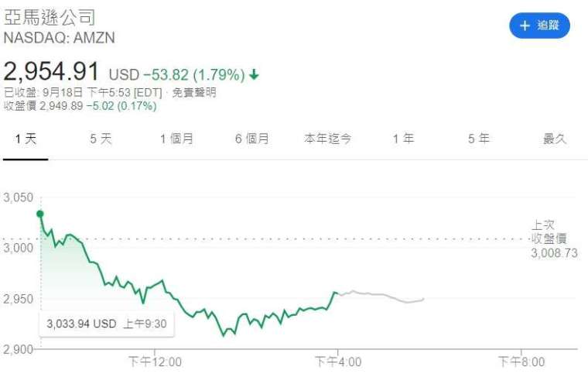The width and height of the screenshot is (588, 384).
Task: Open the 最久 max range tab
Action: (x=555, y=139)
